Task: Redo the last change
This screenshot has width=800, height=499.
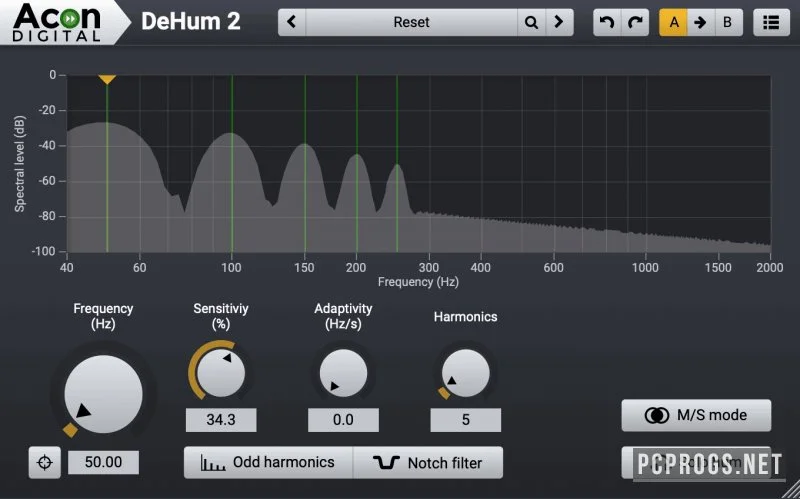Action: tap(635, 22)
